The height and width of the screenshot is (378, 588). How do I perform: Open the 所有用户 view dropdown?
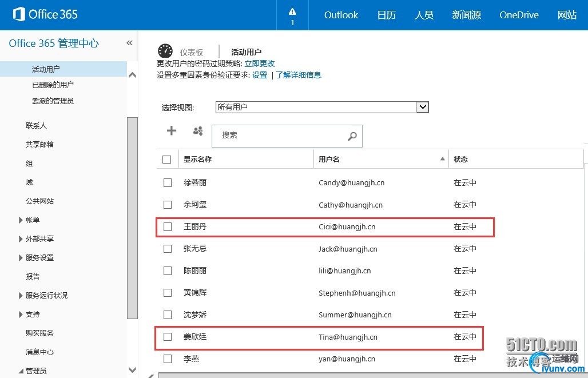click(x=423, y=107)
